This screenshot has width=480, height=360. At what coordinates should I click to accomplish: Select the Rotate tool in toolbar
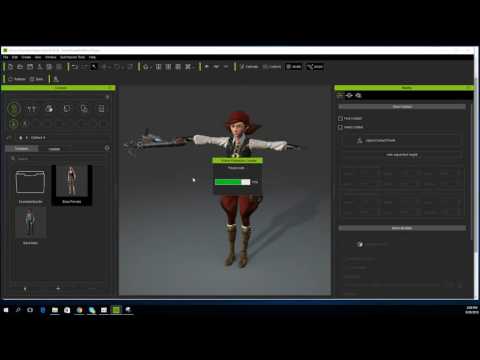tap(117, 67)
